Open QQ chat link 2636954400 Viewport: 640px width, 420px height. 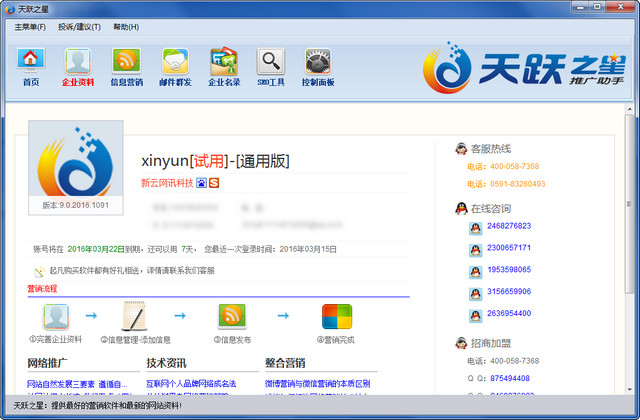click(x=509, y=313)
